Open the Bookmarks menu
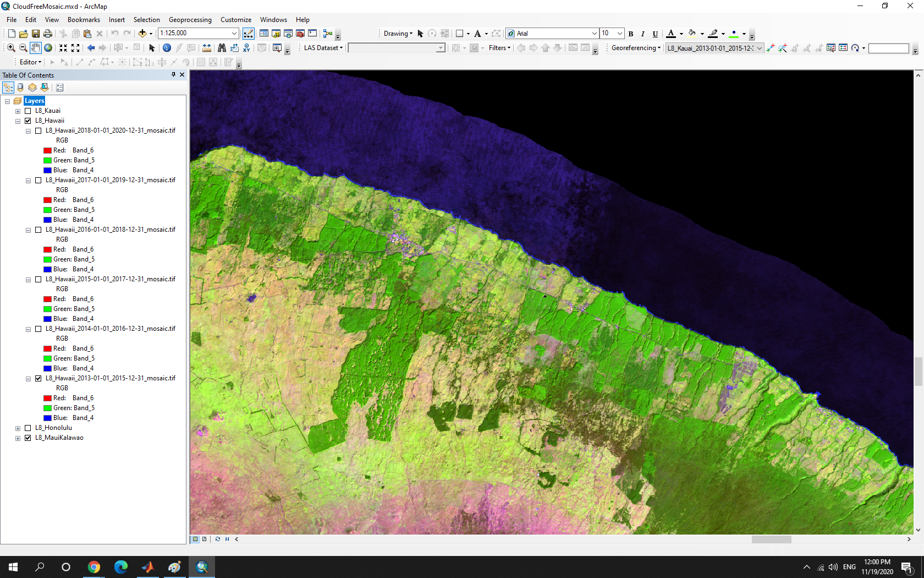The width and height of the screenshot is (924, 578). click(84, 20)
